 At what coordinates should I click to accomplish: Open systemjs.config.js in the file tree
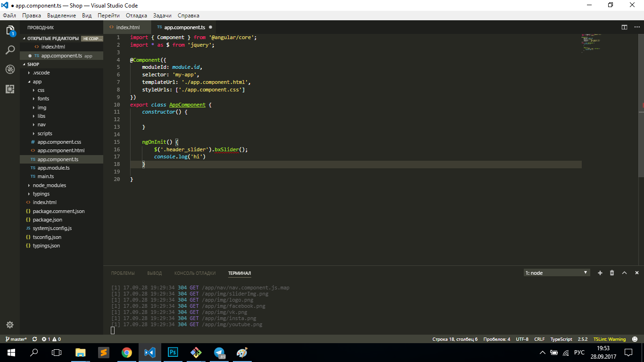[61, 228]
